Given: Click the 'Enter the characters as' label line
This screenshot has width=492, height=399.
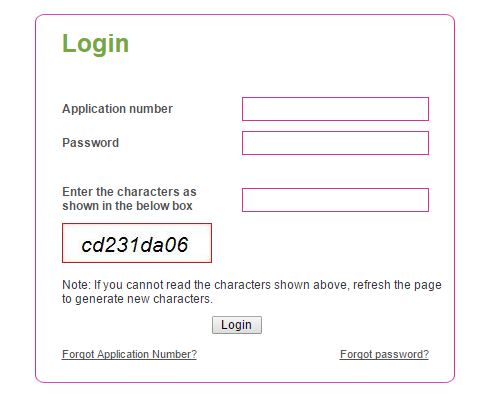Looking at the screenshot, I should (129, 192).
